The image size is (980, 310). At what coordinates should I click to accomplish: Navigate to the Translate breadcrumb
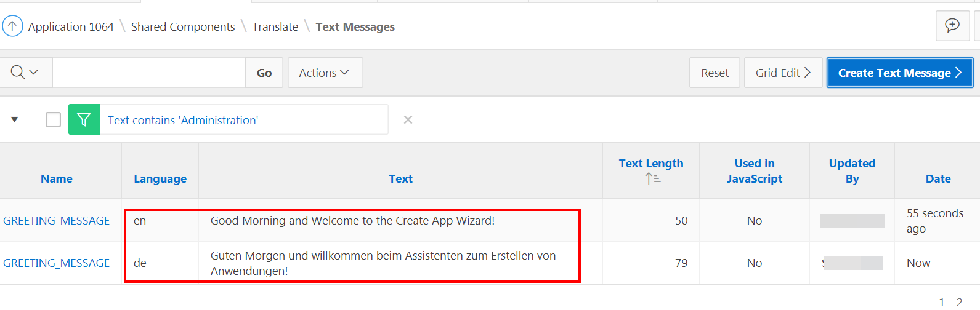275,26
